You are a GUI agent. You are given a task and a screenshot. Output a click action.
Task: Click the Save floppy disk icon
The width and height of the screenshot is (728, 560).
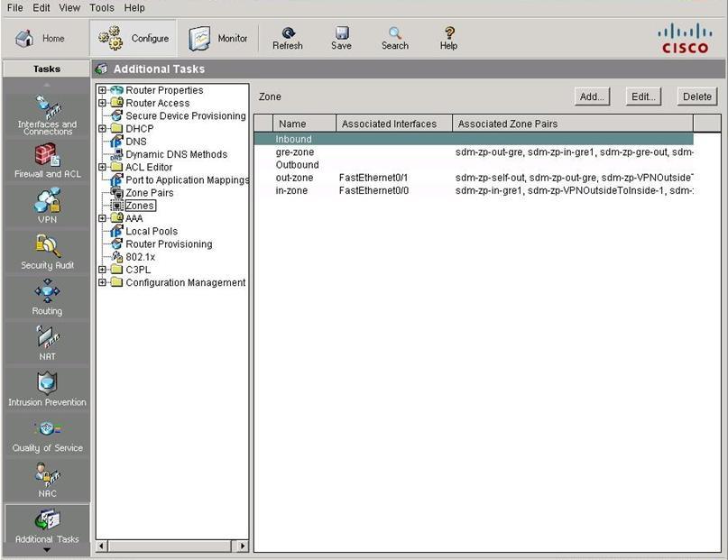[342, 32]
